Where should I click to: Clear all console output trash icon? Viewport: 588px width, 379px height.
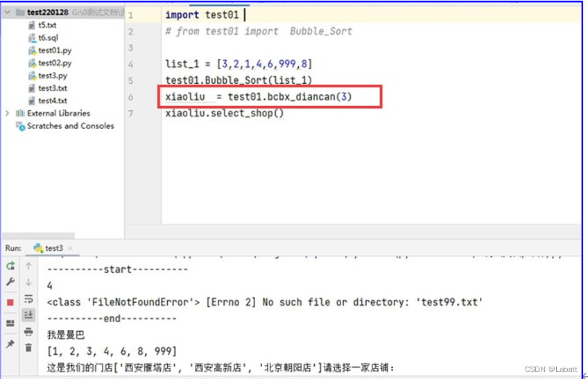pos(28,348)
